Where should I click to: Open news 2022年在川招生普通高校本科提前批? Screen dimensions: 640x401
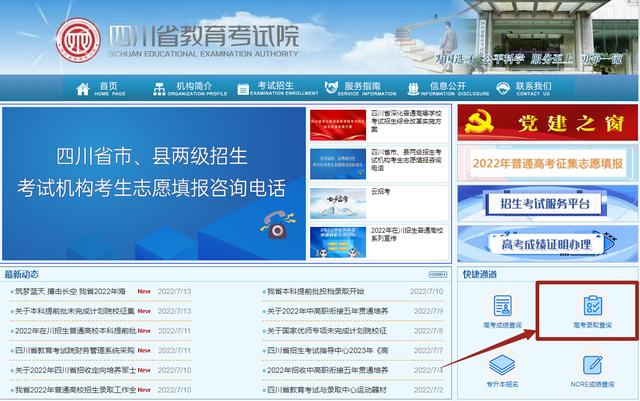(x=75, y=330)
